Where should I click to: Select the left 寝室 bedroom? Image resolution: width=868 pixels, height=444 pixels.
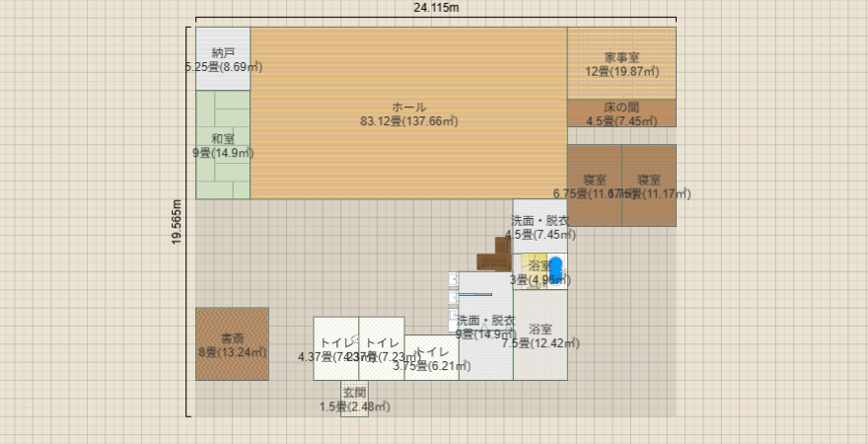[595, 185]
